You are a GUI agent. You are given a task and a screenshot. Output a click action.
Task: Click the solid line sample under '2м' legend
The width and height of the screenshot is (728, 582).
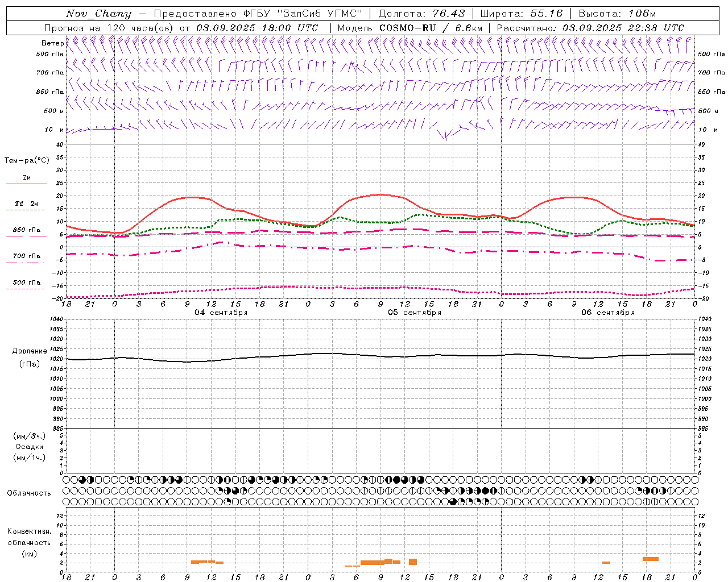26,184
